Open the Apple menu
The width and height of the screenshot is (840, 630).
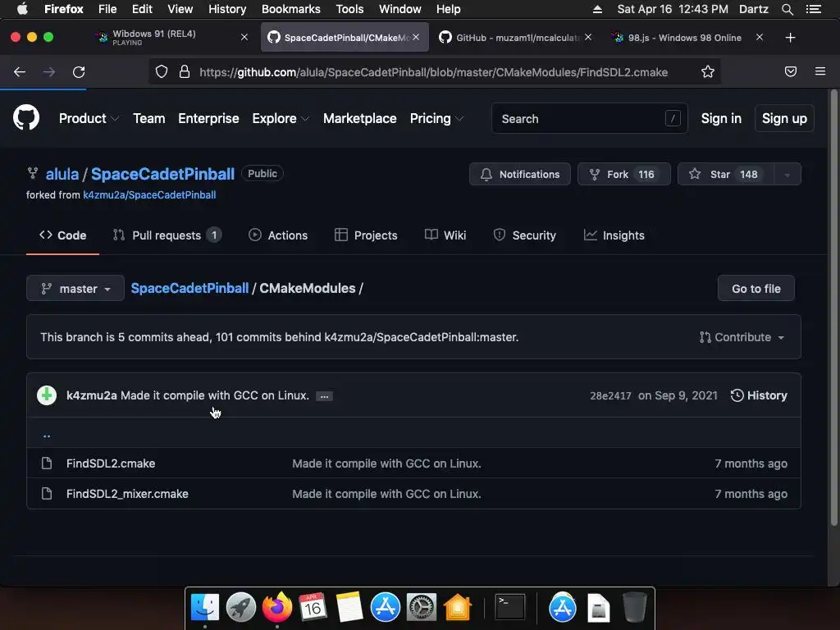tap(22, 9)
